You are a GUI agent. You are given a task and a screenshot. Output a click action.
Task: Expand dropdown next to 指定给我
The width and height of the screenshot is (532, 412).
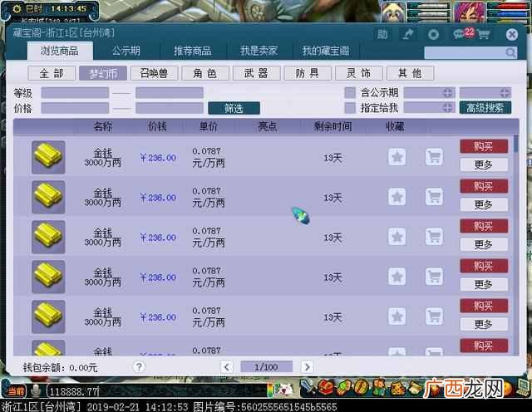coord(429,108)
